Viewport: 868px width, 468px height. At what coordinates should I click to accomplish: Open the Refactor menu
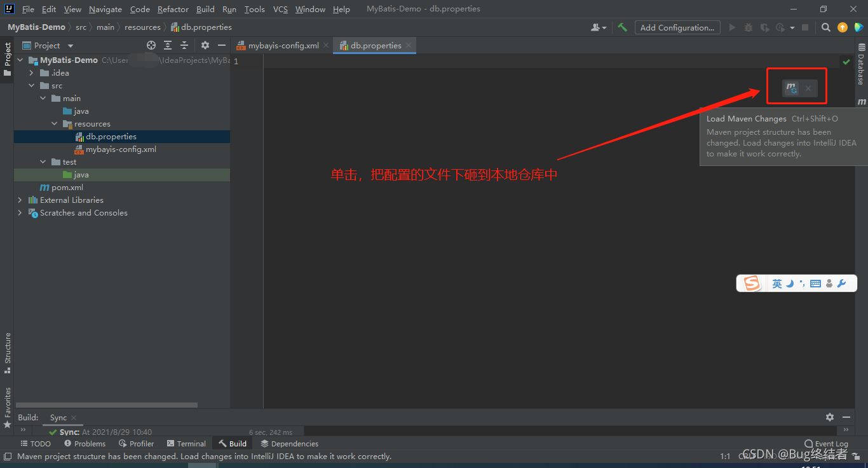(x=173, y=9)
